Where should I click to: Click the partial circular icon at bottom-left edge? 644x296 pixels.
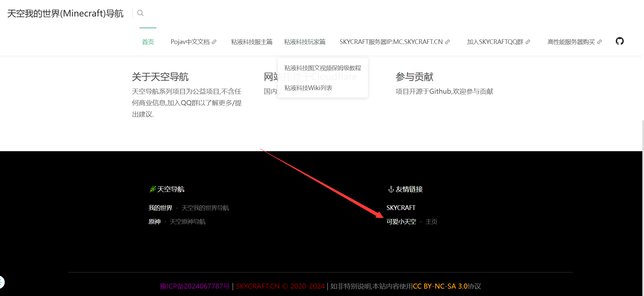[2, 282]
